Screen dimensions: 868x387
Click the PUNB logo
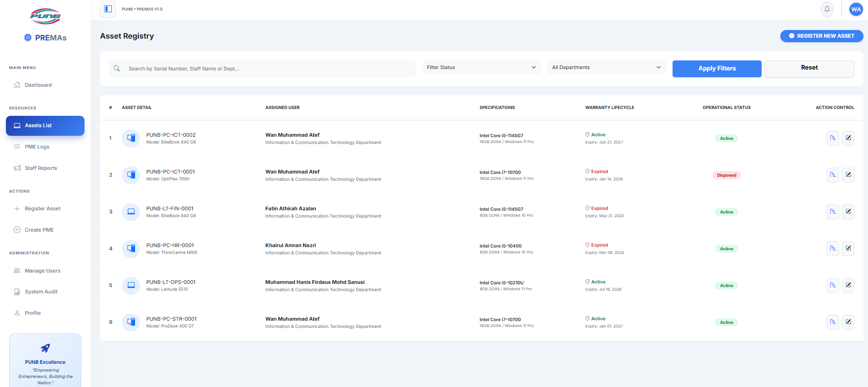click(45, 16)
